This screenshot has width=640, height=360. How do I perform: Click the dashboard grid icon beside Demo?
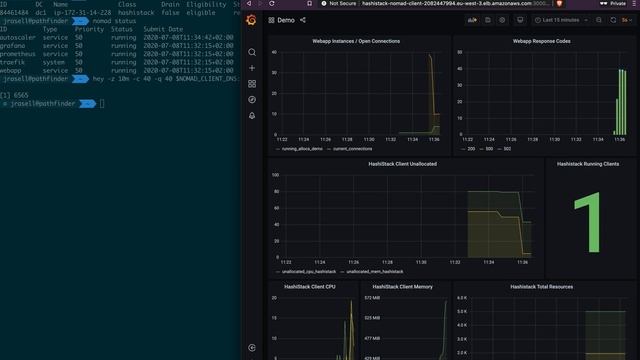coord(271,20)
